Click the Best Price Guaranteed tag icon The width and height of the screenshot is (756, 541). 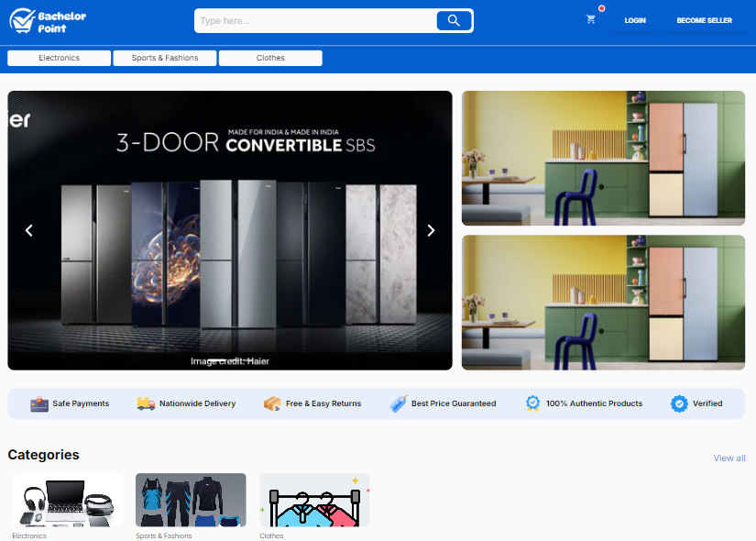coord(399,403)
